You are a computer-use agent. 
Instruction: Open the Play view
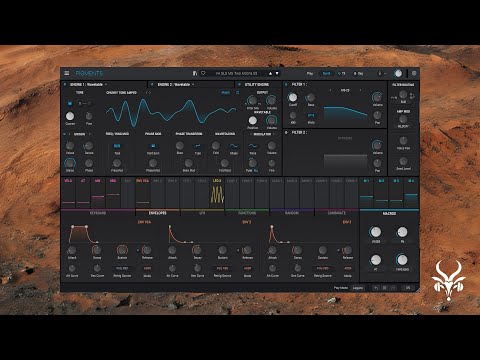point(310,73)
